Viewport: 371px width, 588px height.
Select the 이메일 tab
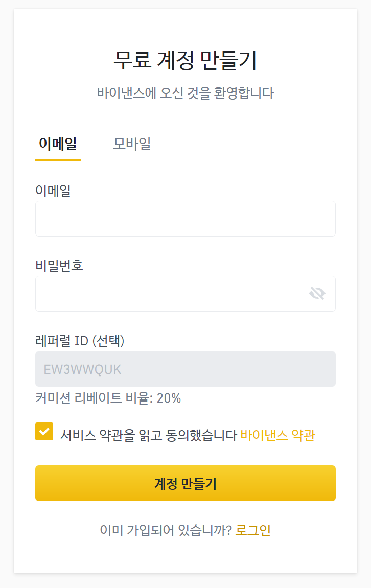click(58, 144)
